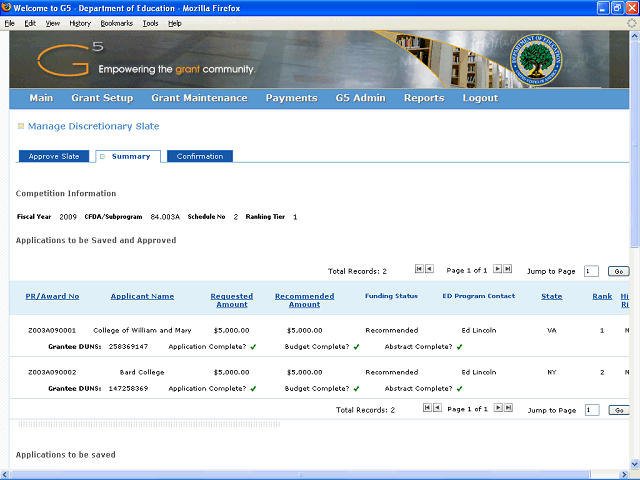The image size is (640, 480).
Task: Open the Payments navigation menu
Action: click(291, 98)
